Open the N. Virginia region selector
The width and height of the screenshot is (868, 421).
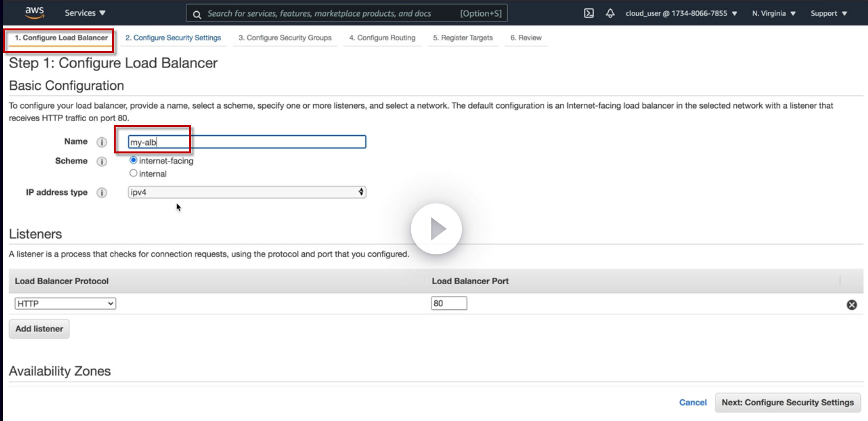[773, 13]
